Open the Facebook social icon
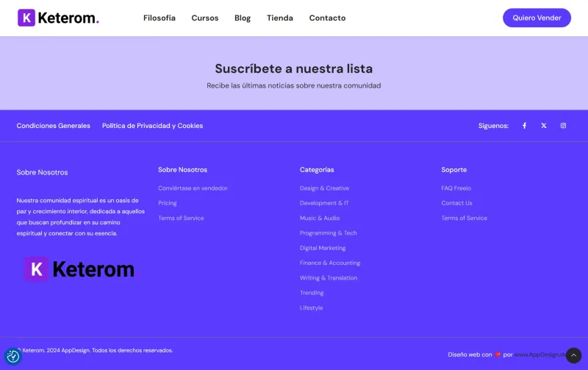This screenshot has height=370, width=588. 524,126
